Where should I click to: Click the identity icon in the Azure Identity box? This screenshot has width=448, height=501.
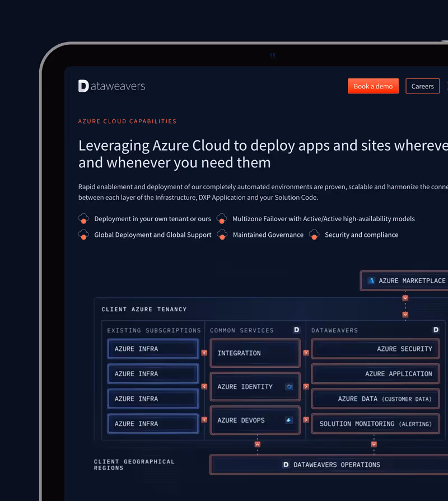tap(289, 387)
